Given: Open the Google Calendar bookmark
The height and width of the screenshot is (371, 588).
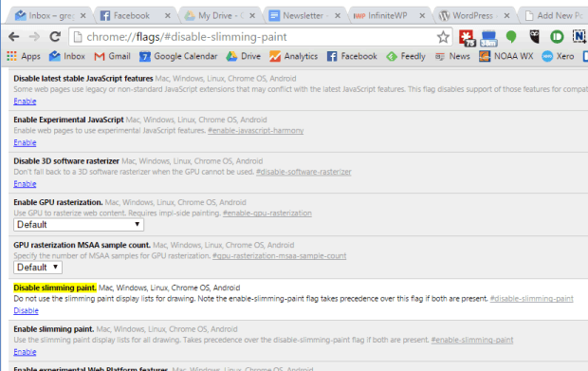Looking at the screenshot, I should coord(178,56).
